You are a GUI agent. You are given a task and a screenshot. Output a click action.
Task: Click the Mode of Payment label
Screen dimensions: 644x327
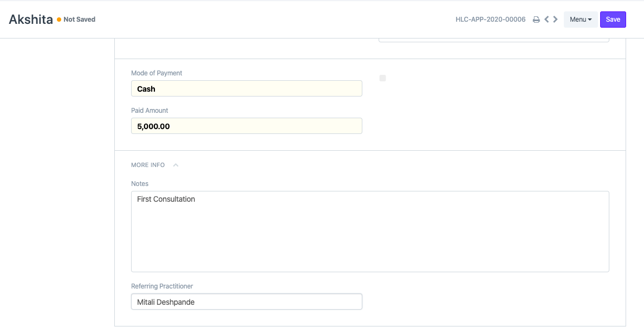pos(157,73)
